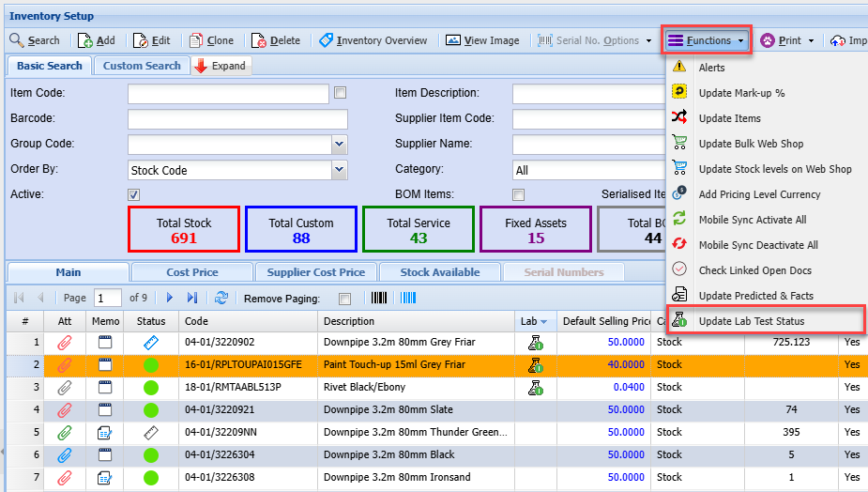Screen dimensions: 868x492
Task: Click the Update Mark-up % menu icon
Action: [x=680, y=93]
